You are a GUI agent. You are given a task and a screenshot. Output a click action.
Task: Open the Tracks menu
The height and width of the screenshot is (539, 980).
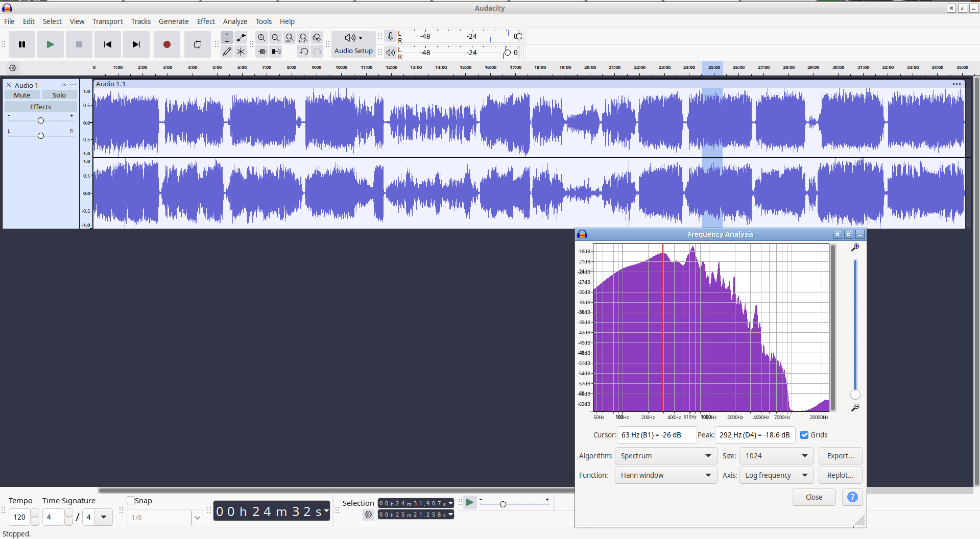click(x=141, y=21)
